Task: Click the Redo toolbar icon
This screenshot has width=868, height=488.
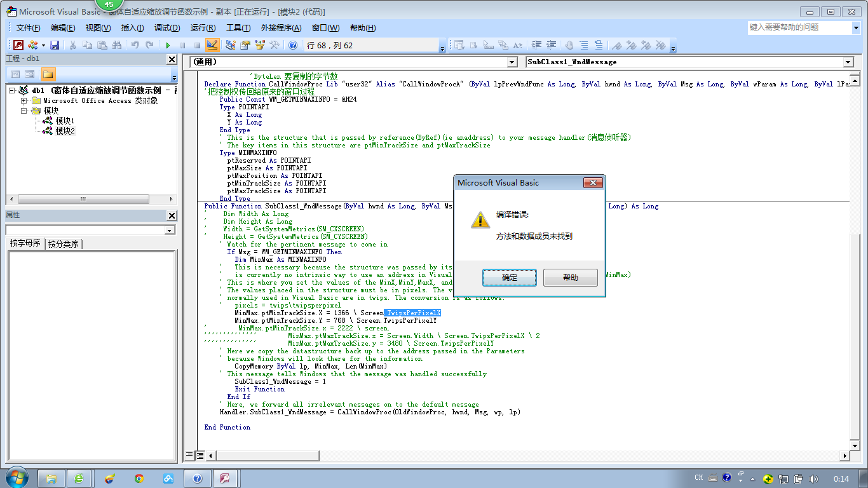Action: (x=149, y=45)
